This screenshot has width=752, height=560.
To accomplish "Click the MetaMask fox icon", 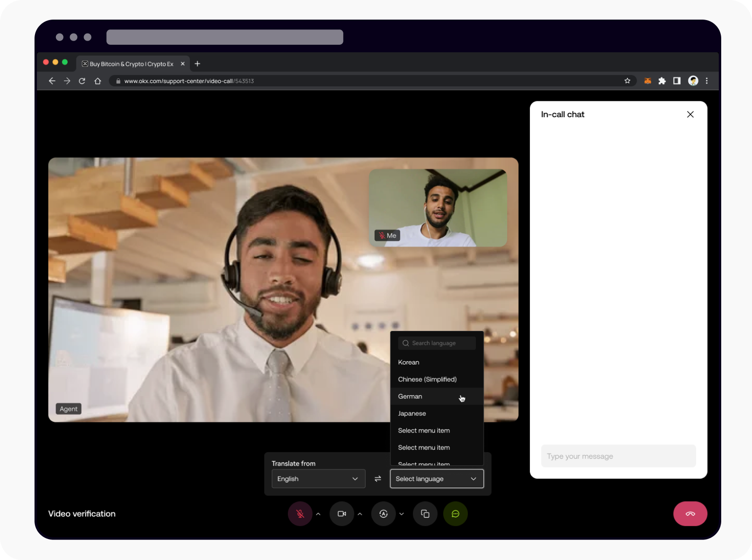I will tap(648, 80).
